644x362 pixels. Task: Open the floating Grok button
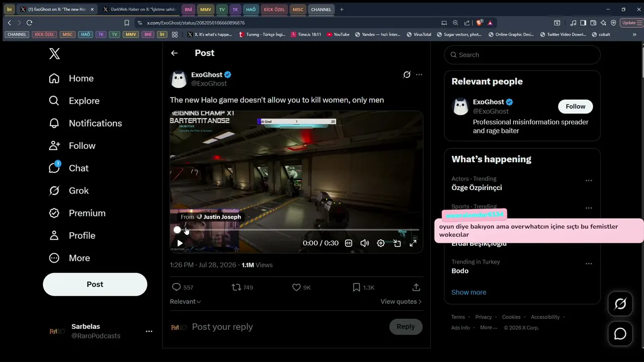(620, 304)
